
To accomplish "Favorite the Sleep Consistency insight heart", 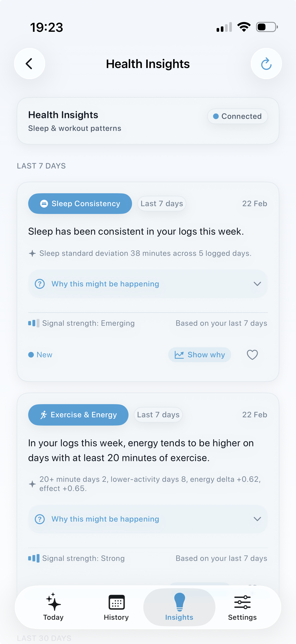I will tap(252, 354).
